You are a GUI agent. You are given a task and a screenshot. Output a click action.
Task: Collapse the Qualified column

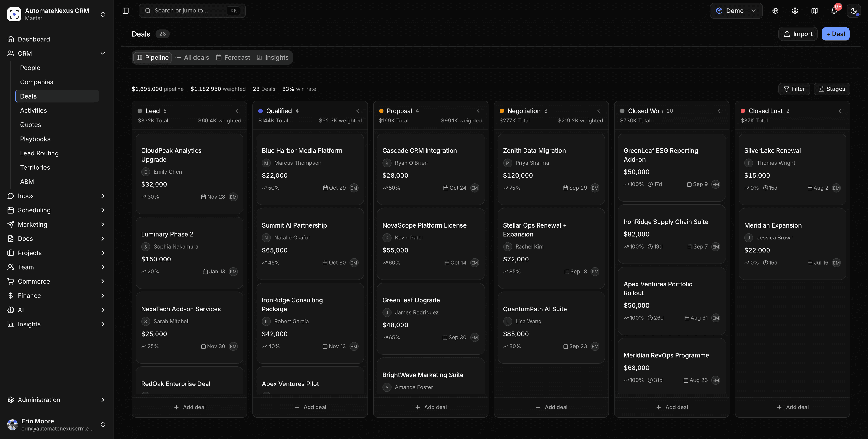pyautogui.click(x=358, y=111)
